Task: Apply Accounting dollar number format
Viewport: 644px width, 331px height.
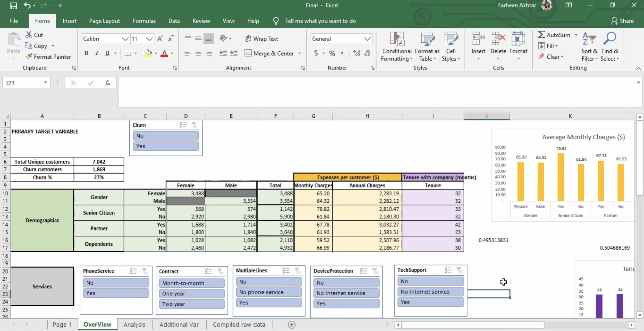Action: point(316,53)
